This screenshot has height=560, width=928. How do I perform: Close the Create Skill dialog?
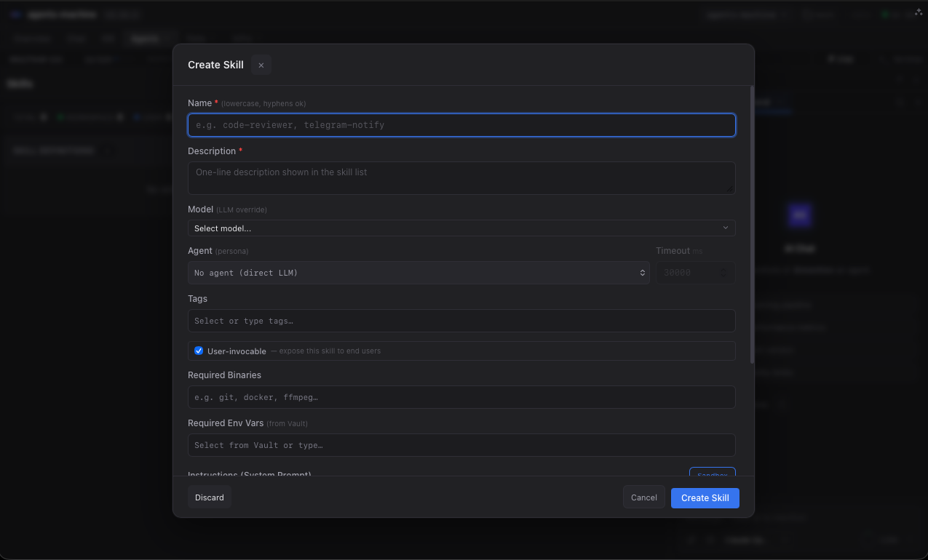(x=261, y=65)
